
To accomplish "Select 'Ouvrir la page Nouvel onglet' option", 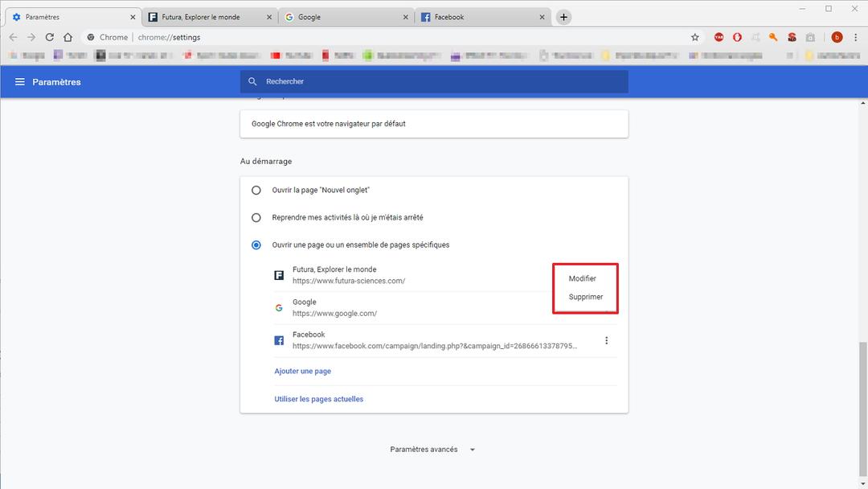I will (256, 191).
